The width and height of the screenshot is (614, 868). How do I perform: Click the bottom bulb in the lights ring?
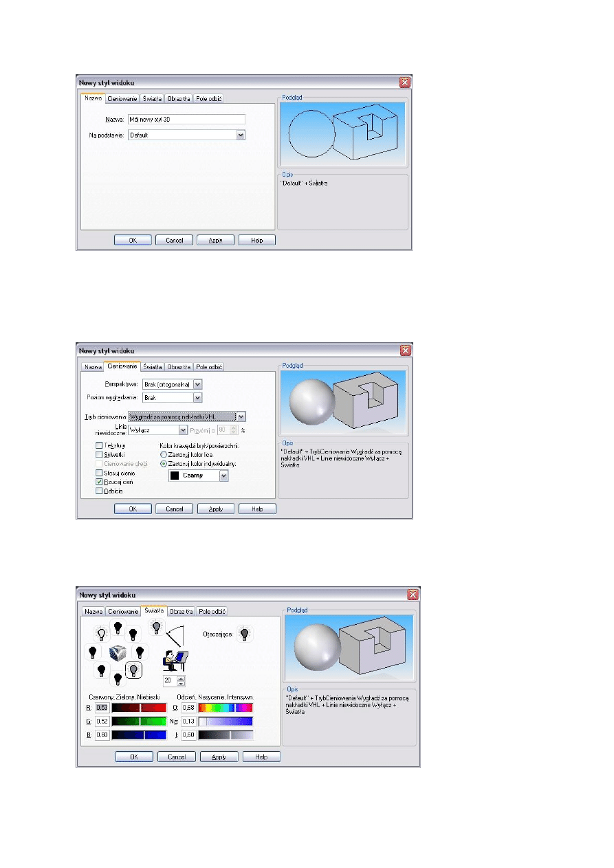click(x=118, y=678)
